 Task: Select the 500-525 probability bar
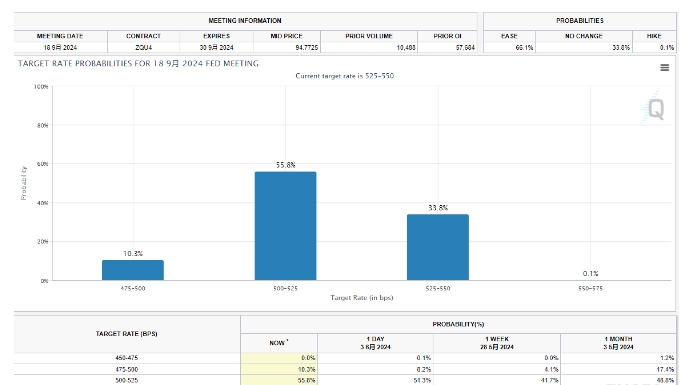[x=285, y=226]
